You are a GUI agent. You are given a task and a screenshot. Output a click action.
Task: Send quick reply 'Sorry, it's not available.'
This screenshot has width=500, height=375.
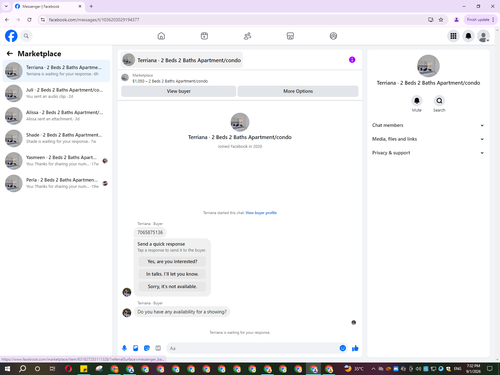(172, 286)
